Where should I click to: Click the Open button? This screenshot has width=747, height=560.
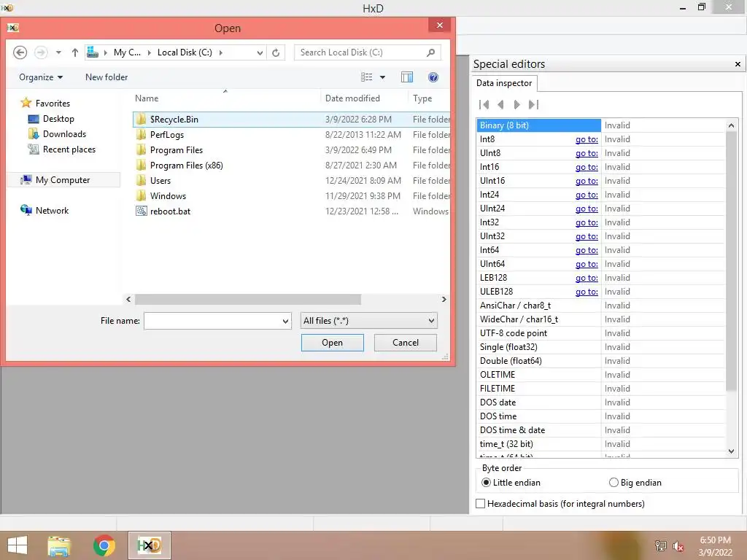coord(332,343)
